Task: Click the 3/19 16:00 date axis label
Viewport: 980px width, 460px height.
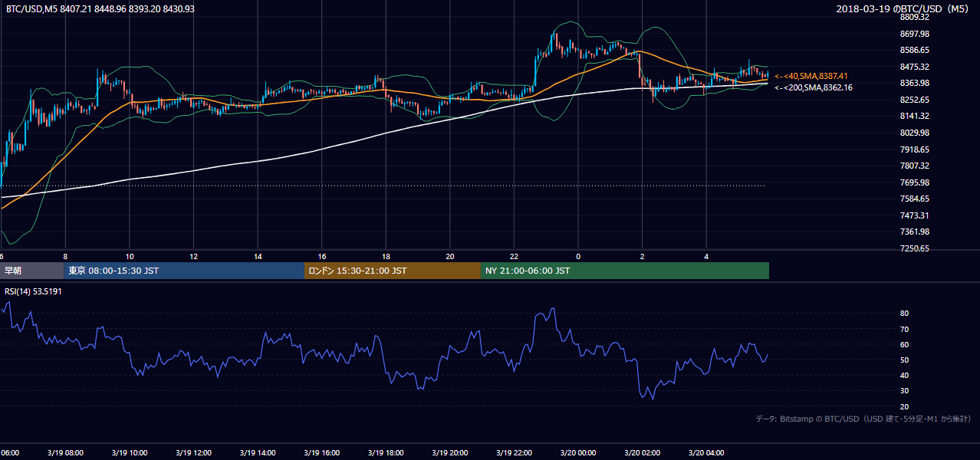Action: tap(321, 453)
